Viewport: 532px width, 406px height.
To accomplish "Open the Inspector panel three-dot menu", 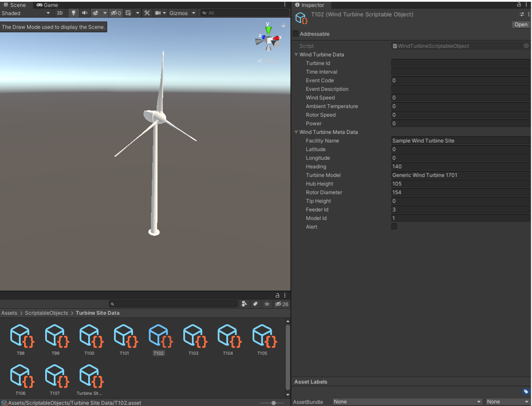I will (x=526, y=5).
